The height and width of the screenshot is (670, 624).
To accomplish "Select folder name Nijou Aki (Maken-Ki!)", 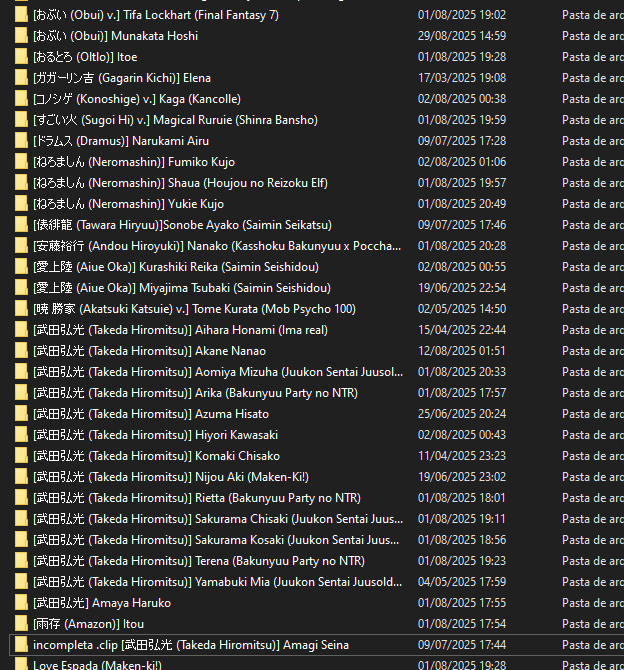I will pyautogui.click(x=171, y=477).
